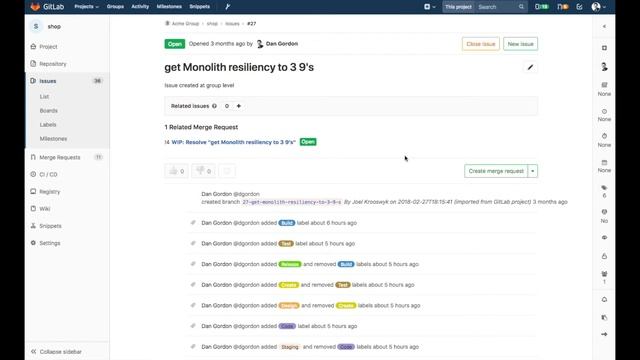Toggle the This project search scope

click(458, 7)
